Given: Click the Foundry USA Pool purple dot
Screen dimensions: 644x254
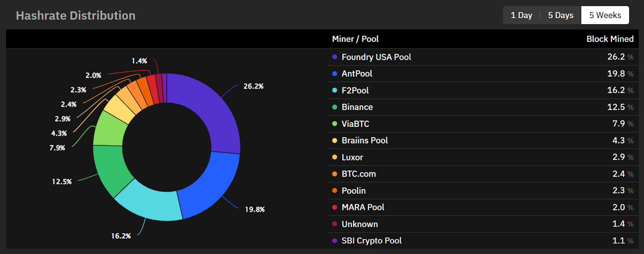Looking at the screenshot, I should pyautogui.click(x=334, y=57).
